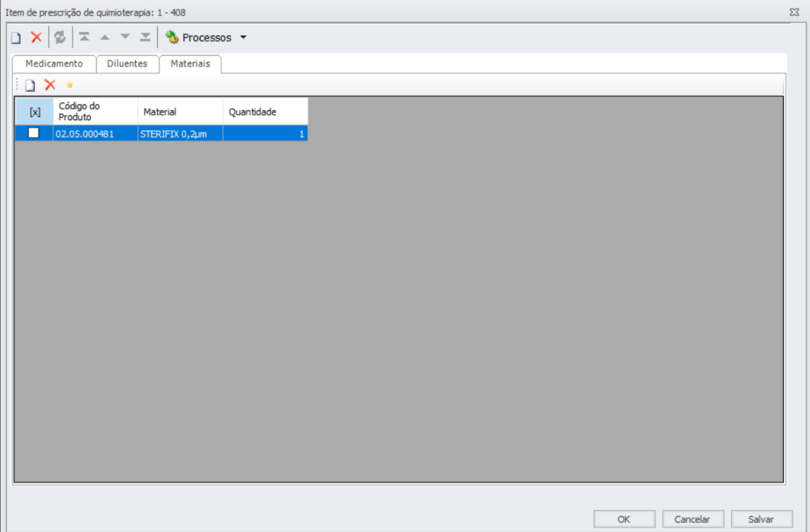The image size is (810, 532).
Task: Select the product code cell 02.05.000481
Action: (95, 134)
